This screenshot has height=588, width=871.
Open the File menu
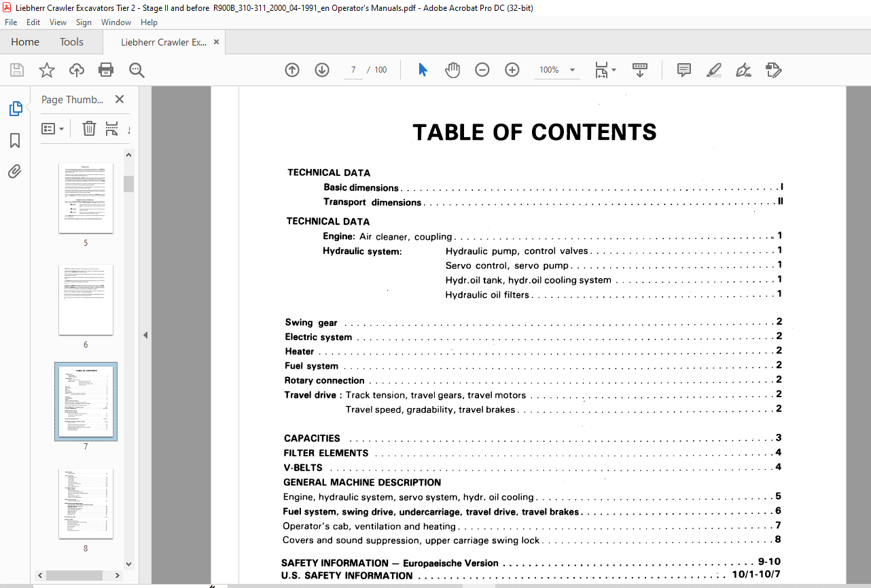[x=11, y=22]
